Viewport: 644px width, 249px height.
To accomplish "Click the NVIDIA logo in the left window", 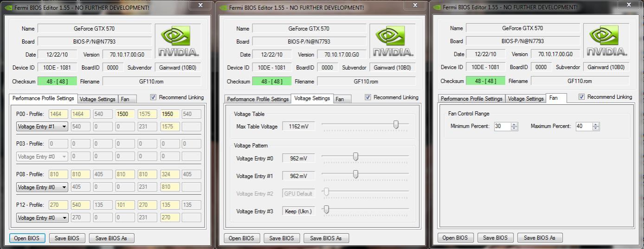I will tap(178, 41).
